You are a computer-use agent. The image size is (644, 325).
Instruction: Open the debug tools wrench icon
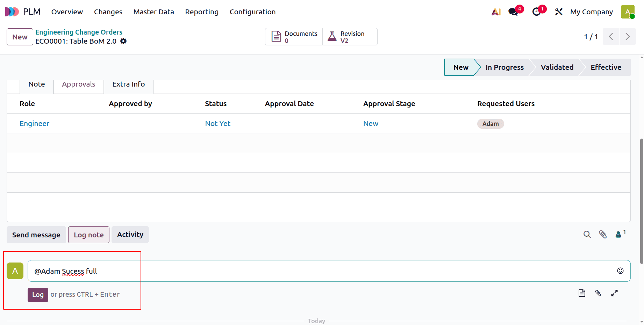coord(559,12)
